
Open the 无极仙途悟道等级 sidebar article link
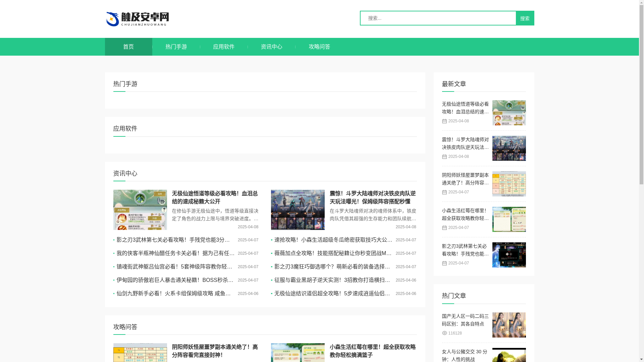(x=466, y=108)
